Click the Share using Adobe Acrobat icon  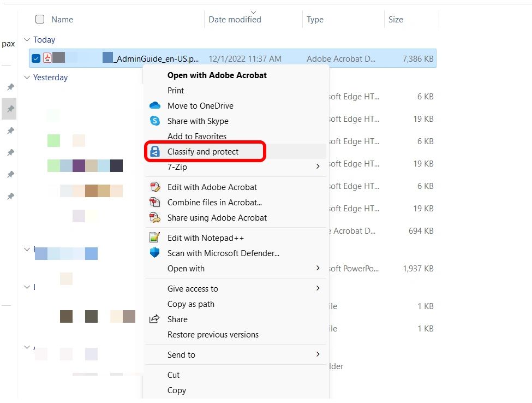[x=155, y=217]
